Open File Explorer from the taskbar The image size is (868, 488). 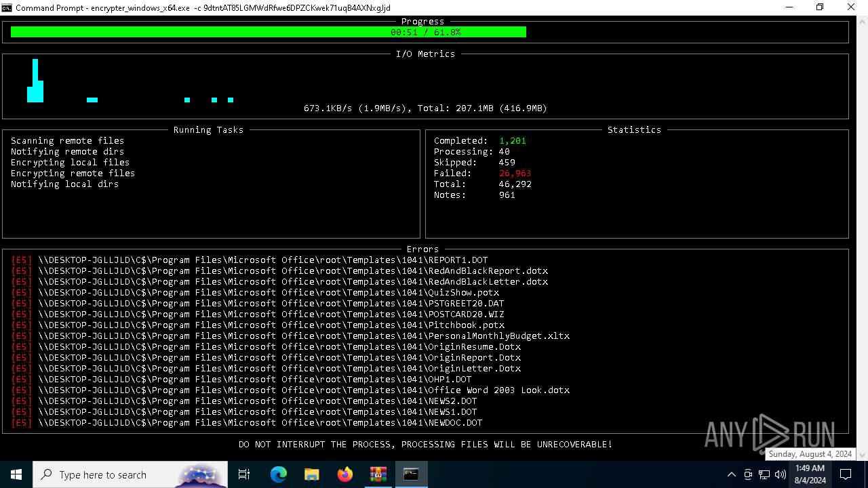coord(311,474)
